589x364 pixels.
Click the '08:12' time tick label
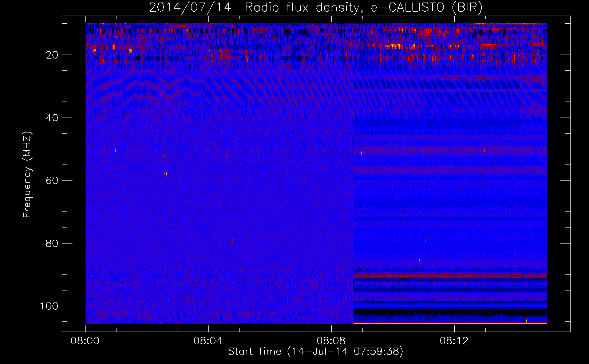click(x=454, y=341)
